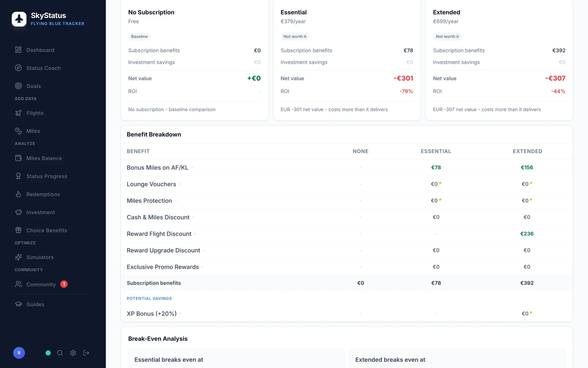
Task: Click the +€0 net value of No Subscription
Action: pos(254,78)
